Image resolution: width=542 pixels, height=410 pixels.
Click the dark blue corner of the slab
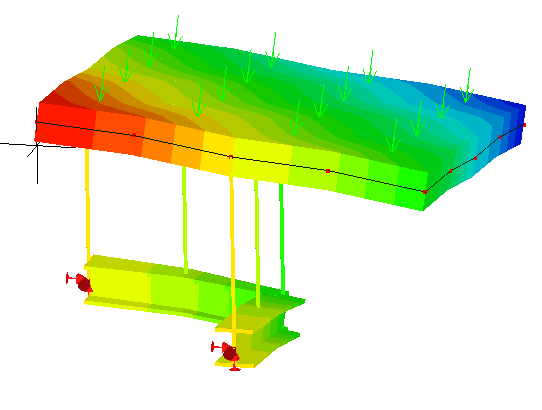click(518, 123)
